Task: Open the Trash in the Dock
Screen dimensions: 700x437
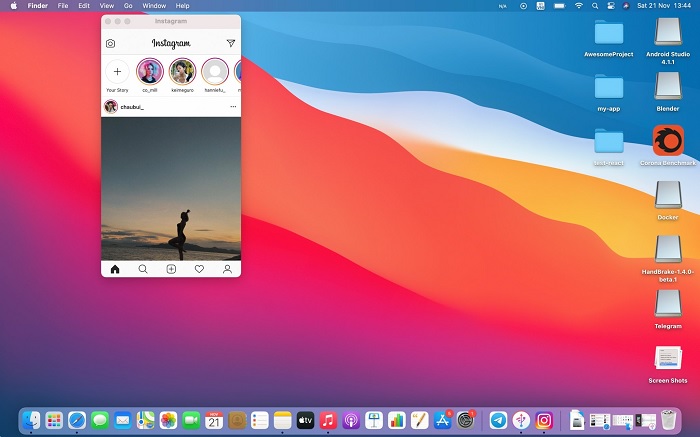Action: click(669, 420)
